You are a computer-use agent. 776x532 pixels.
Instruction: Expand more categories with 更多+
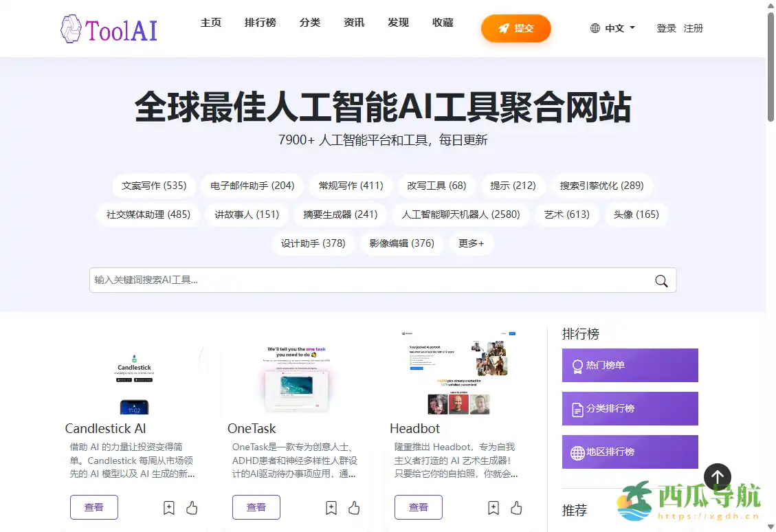pyautogui.click(x=471, y=243)
